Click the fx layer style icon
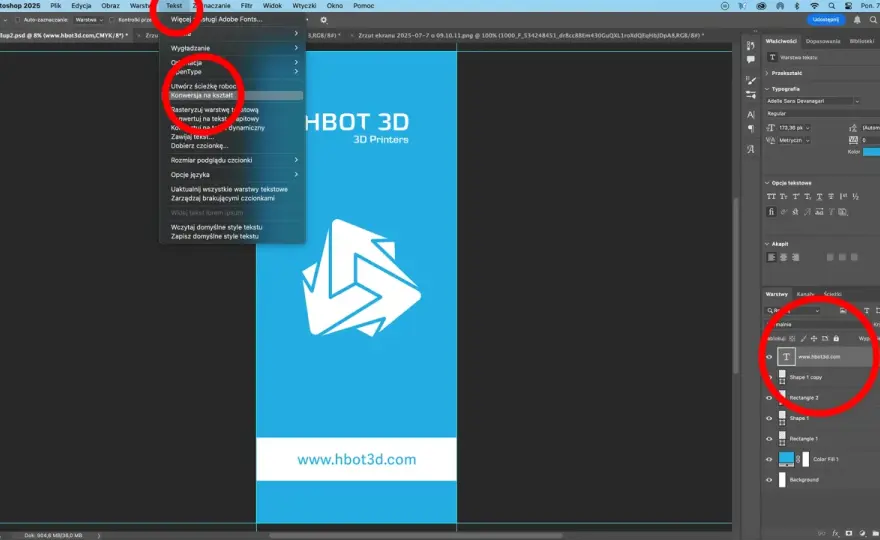The height and width of the screenshot is (540, 880). coord(835,533)
